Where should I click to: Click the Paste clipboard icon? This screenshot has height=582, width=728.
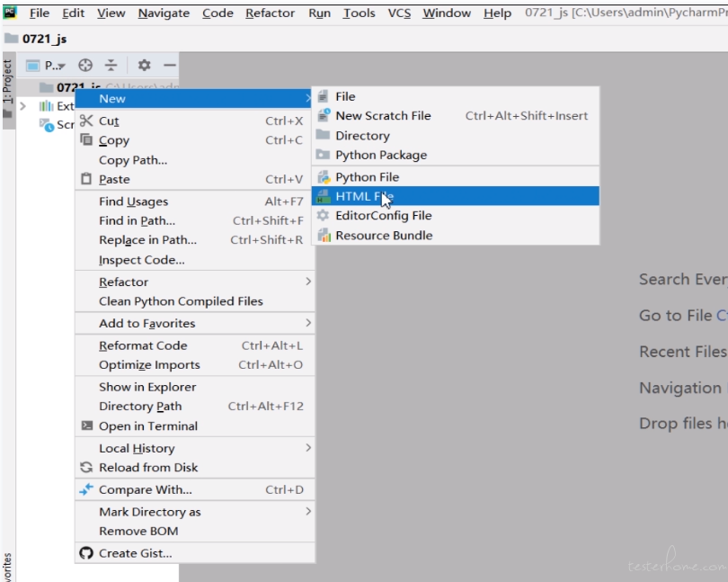tap(86, 179)
